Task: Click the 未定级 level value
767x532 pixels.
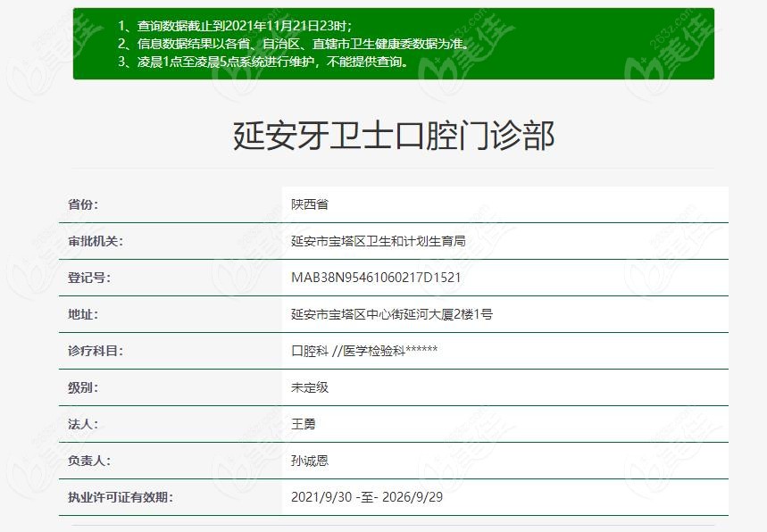Action: [310, 387]
